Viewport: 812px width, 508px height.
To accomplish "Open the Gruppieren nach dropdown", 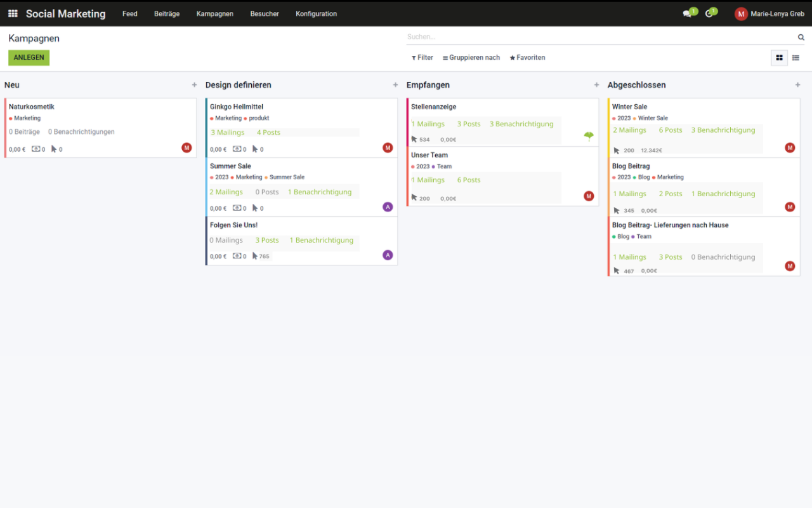I will (471, 58).
